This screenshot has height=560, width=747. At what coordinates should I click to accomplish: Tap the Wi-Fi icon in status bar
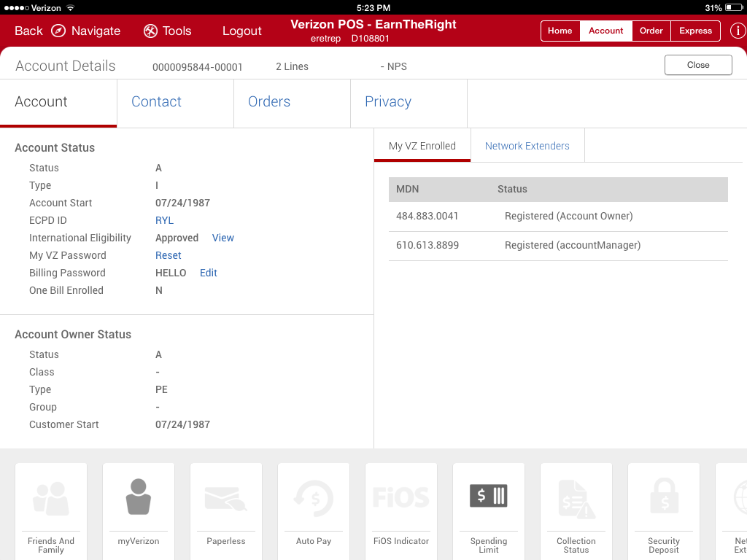[x=71, y=7]
